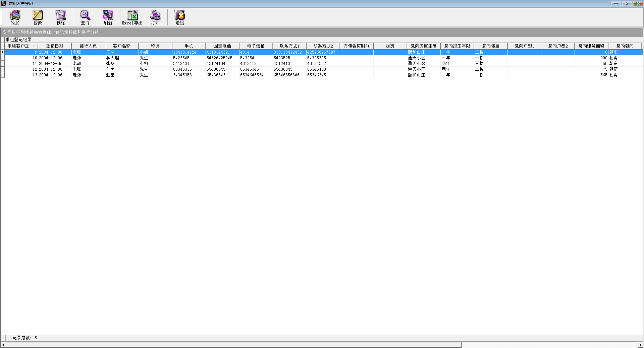The height and width of the screenshot is (348, 644).
Task: Click receptionist cell 老胡
Action: pyautogui.click(x=88, y=64)
